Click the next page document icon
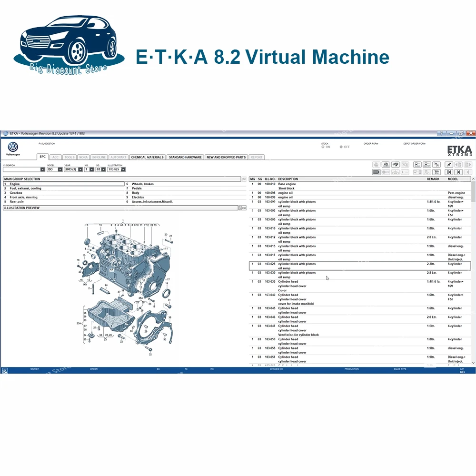476x476 pixels. (468, 165)
